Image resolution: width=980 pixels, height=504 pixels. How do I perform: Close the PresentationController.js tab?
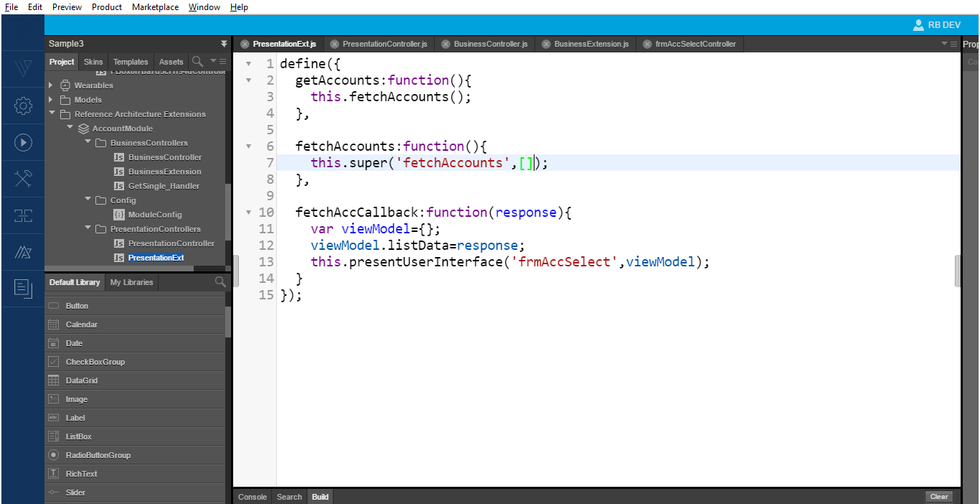(334, 44)
